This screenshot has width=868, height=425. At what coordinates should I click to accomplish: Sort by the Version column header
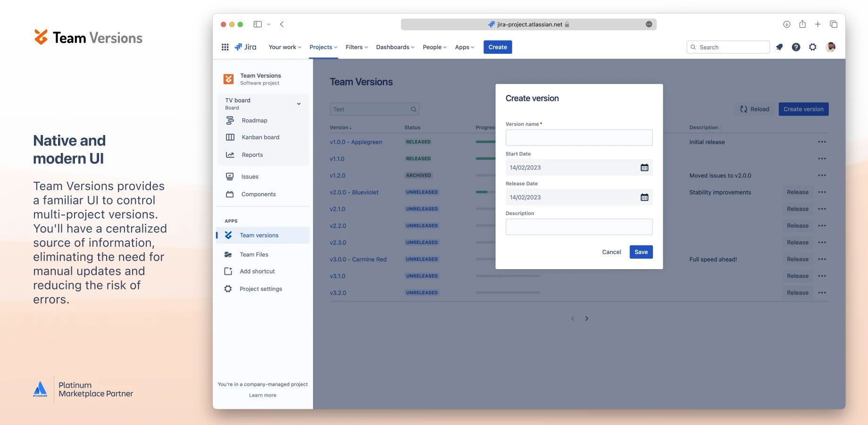tap(341, 127)
